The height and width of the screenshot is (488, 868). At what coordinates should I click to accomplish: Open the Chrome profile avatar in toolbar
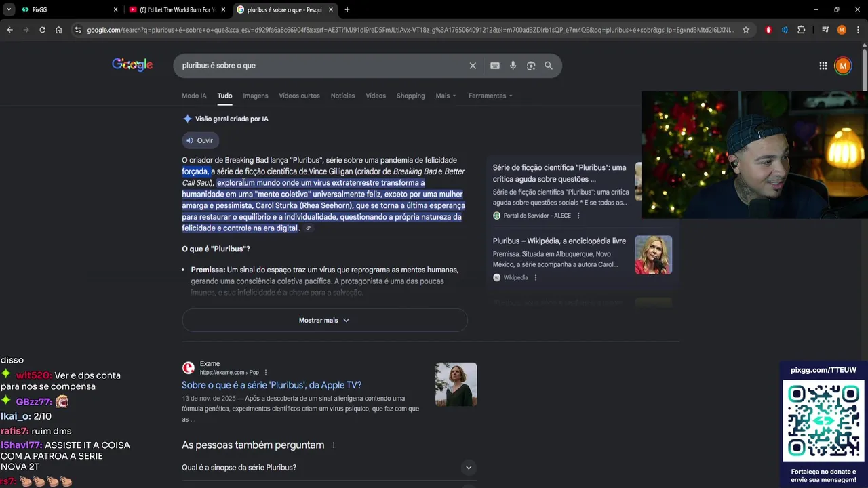(x=842, y=30)
